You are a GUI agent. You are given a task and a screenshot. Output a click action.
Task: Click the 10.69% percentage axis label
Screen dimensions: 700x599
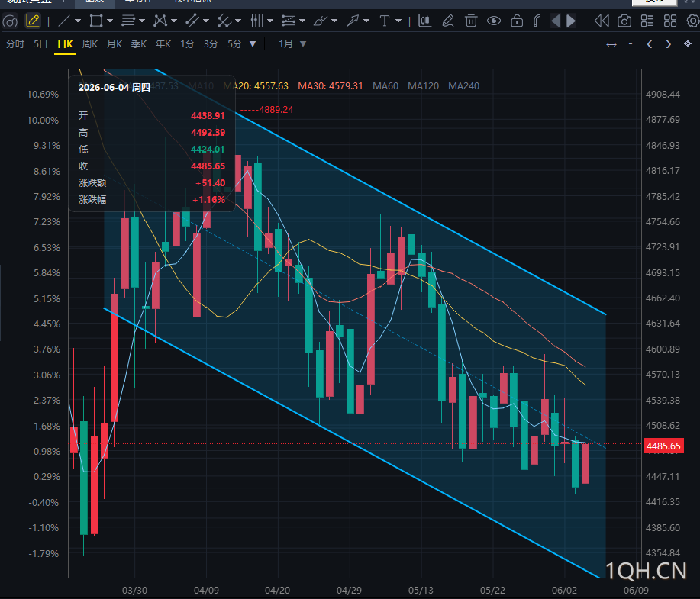tap(43, 94)
